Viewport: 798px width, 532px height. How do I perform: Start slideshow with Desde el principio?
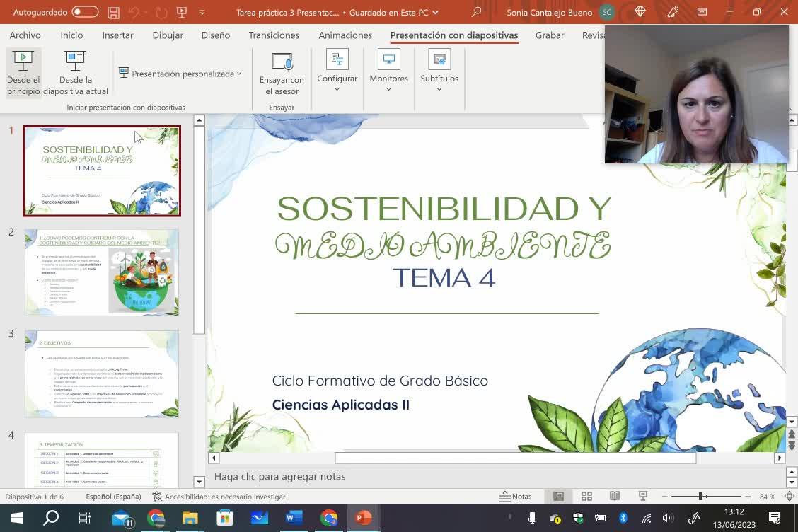[x=23, y=72]
